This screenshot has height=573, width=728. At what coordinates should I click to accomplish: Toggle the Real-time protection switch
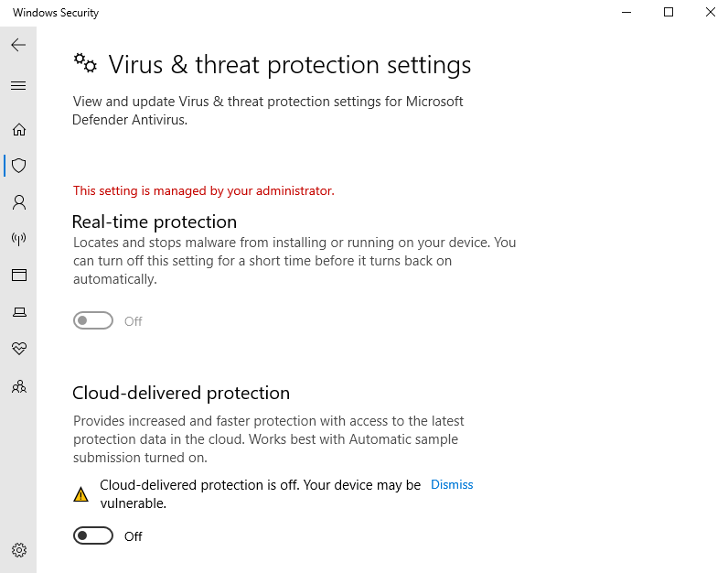(x=93, y=320)
